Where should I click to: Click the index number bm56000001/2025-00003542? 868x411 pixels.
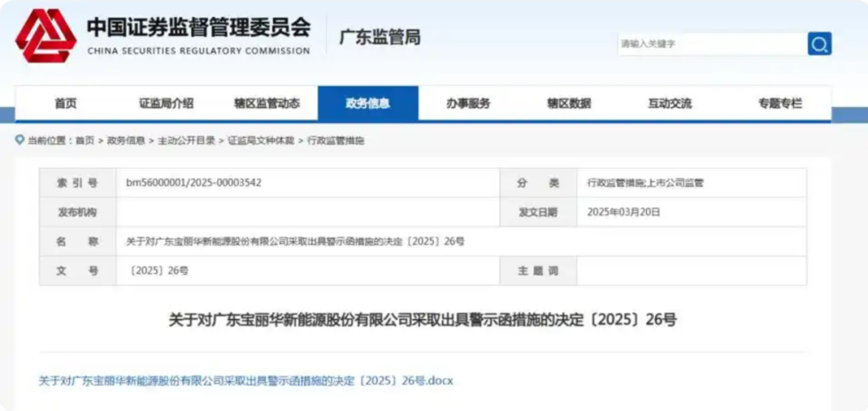pyautogui.click(x=194, y=183)
